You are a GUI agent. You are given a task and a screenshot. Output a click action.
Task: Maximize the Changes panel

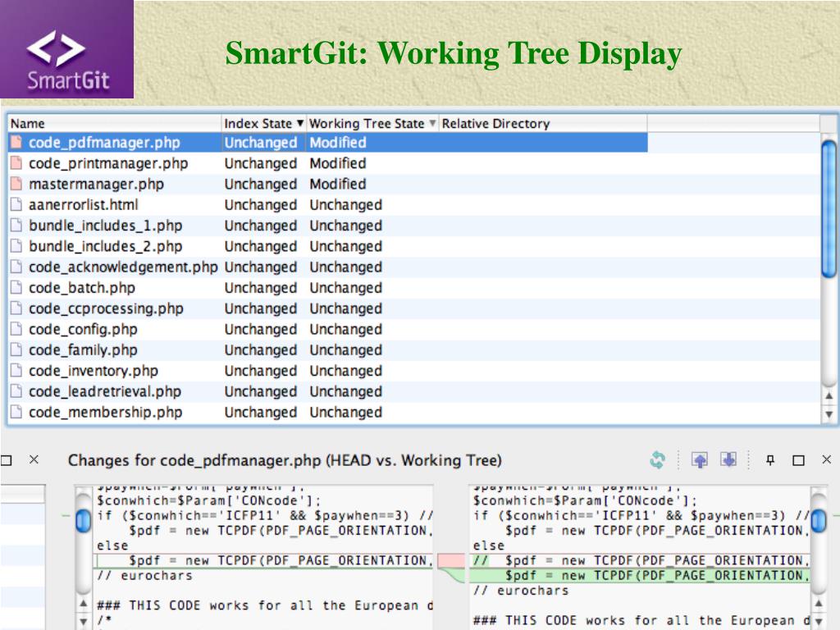(x=798, y=460)
